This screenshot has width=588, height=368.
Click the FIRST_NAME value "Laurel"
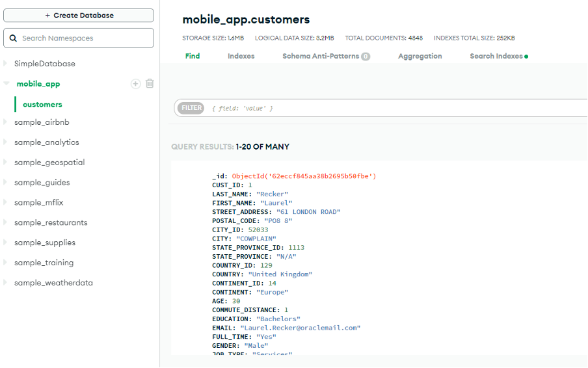coord(276,203)
